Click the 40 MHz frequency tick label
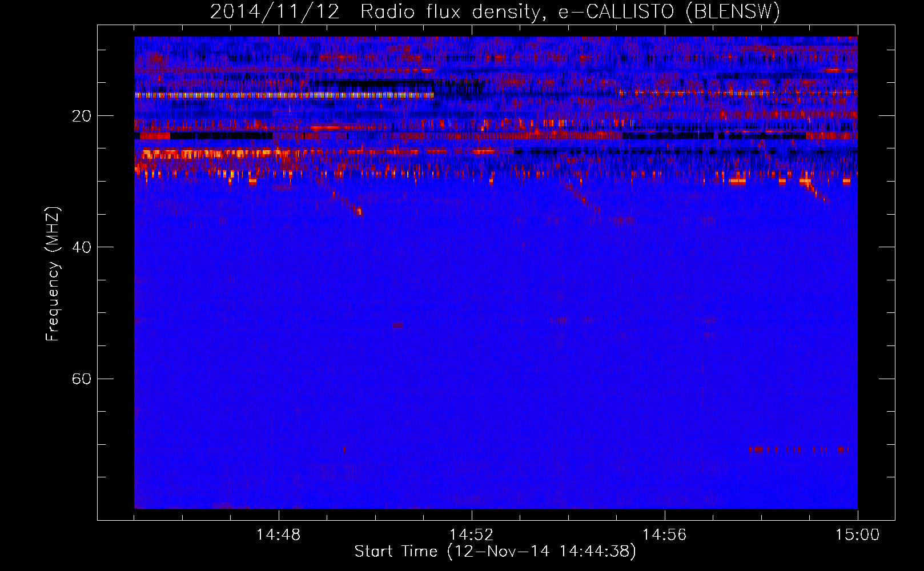 tap(82, 247)
